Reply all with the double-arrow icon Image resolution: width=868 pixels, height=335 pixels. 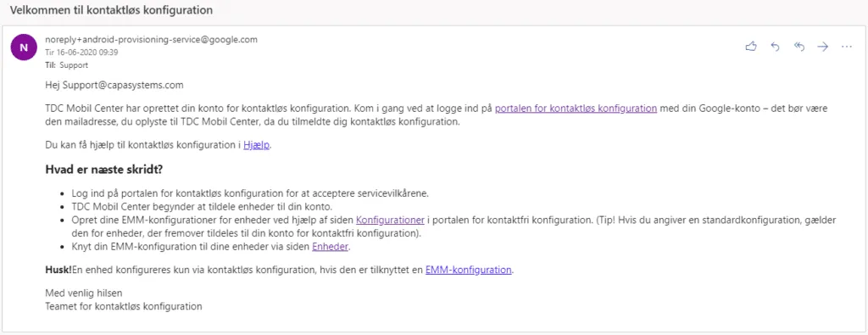(x=798, y=47)
